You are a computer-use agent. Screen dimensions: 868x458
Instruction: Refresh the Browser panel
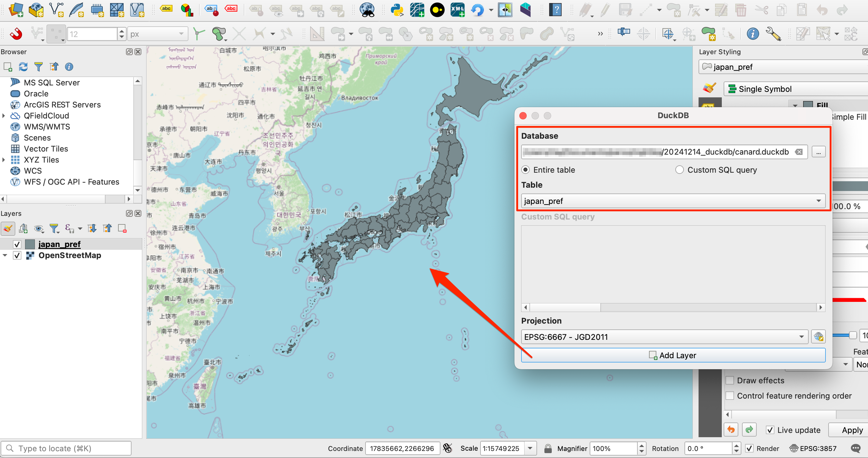[23, 67]
